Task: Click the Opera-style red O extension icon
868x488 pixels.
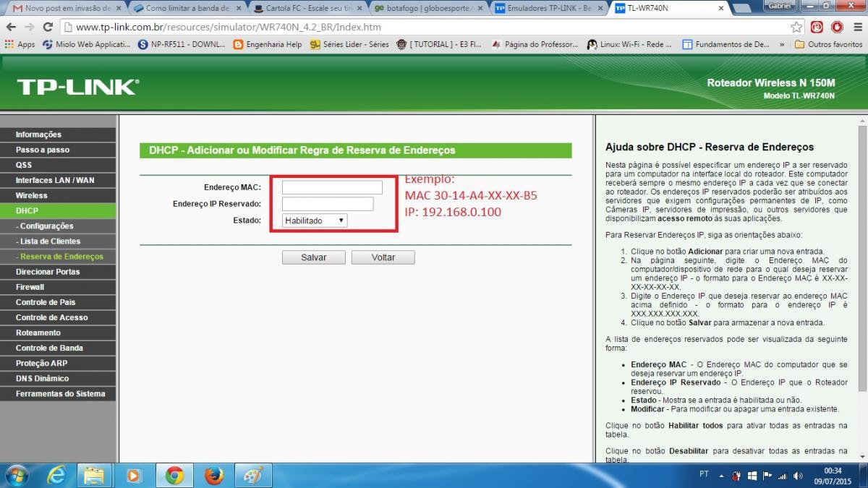Action: (837, 27)
